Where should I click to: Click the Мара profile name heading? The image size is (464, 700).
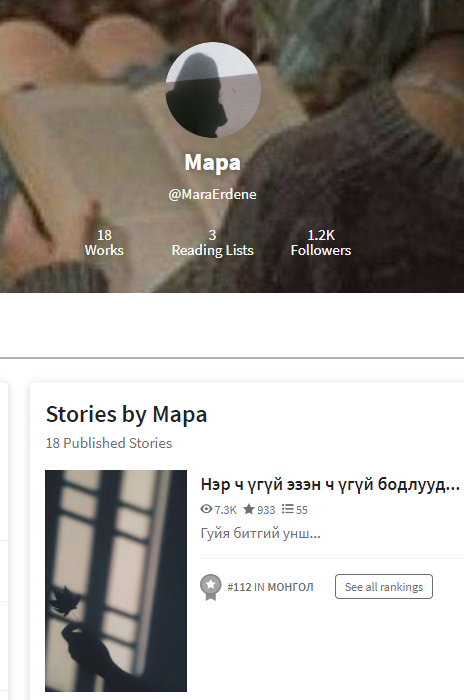point(213,162)
